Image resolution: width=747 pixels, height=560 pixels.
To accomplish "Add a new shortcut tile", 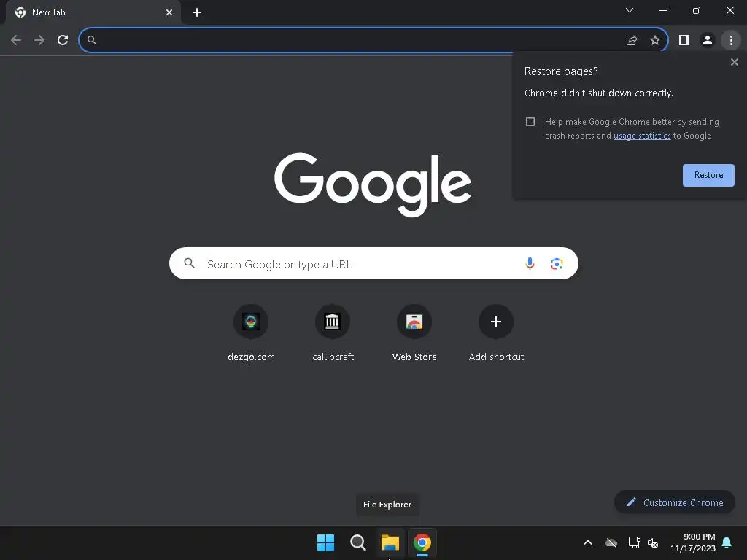I will (x=496, y=333).
